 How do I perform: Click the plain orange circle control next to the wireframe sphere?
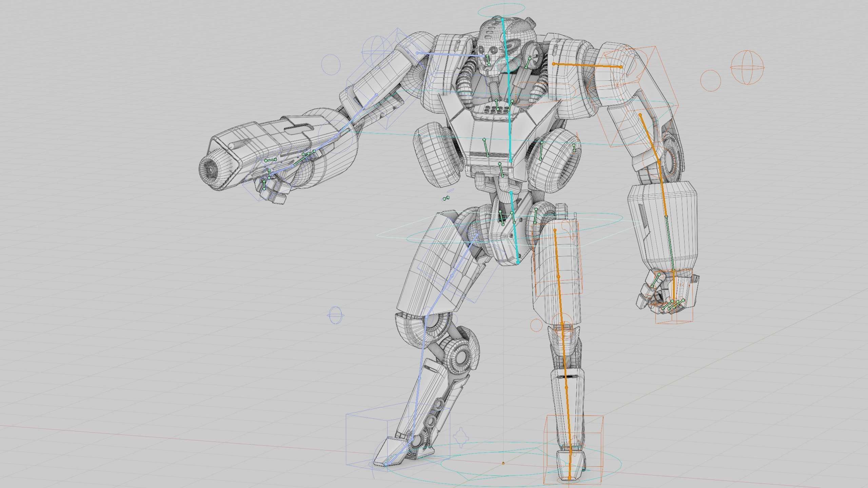tap(710, 80)
